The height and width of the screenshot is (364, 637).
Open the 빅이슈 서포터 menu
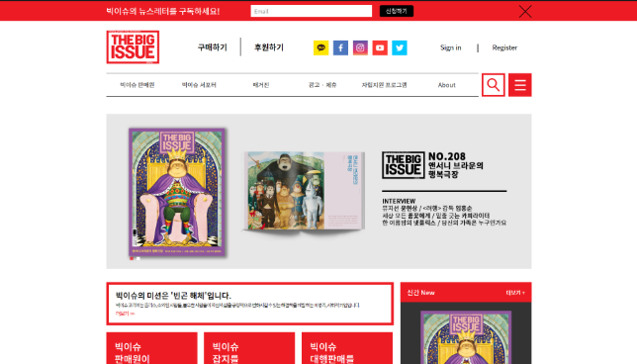(199, 85)
